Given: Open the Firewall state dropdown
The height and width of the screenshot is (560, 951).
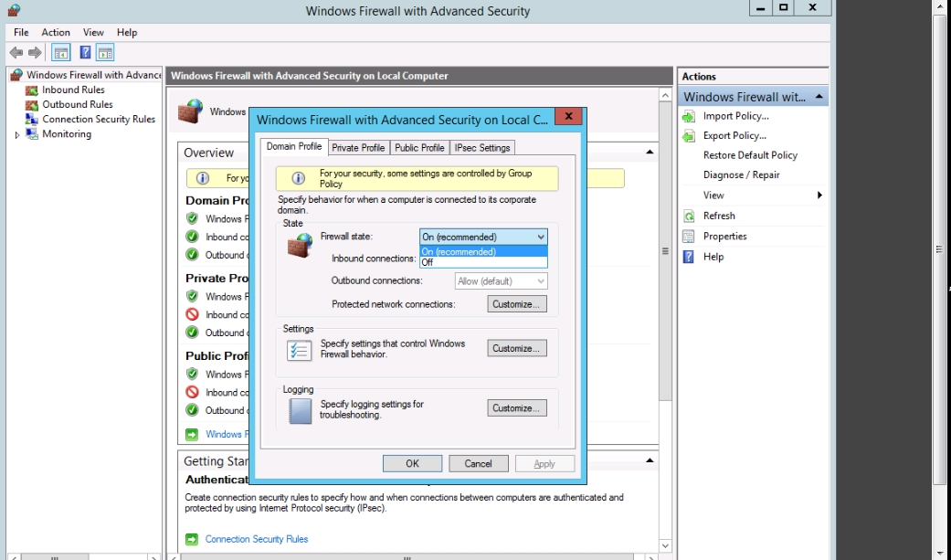Looking at the screenshot, I should click(483, 237).
